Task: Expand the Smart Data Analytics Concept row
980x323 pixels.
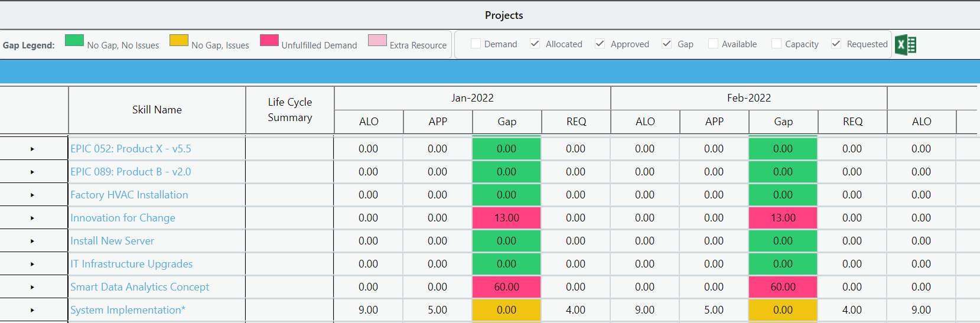Action: click(32, 287)
